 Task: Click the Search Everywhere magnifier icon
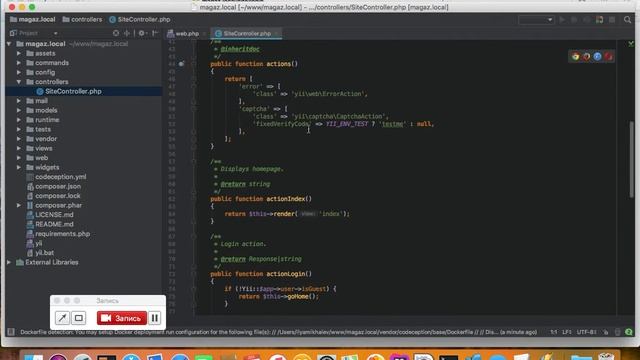tap(627, 20)
